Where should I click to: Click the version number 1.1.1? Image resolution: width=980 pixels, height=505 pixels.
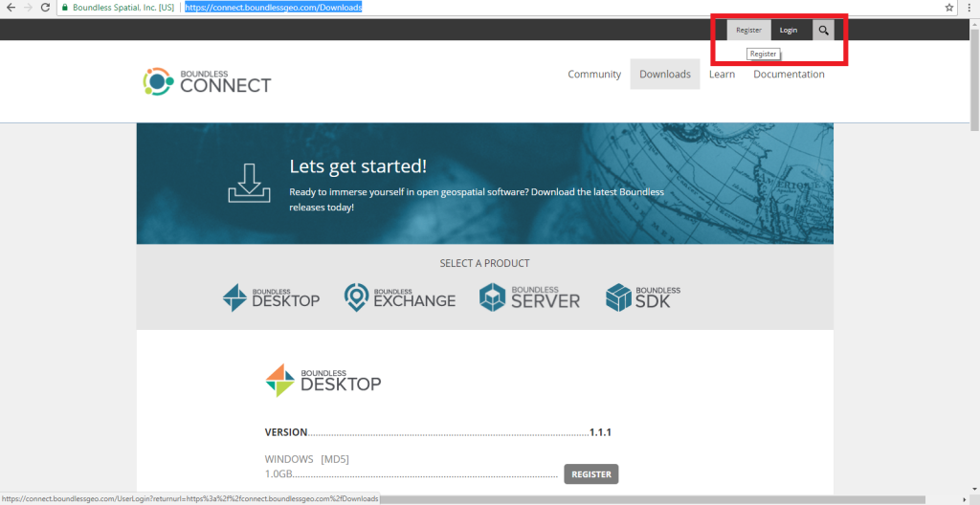pyautogui.click(x=600, y=432)
